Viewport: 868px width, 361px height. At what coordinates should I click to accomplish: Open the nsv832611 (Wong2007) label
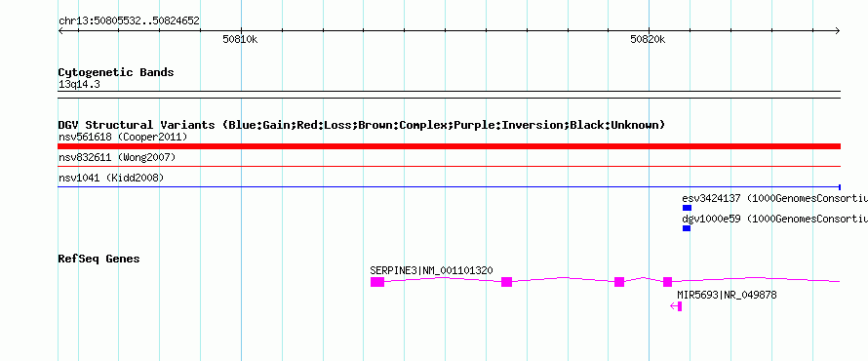point(117,158)
